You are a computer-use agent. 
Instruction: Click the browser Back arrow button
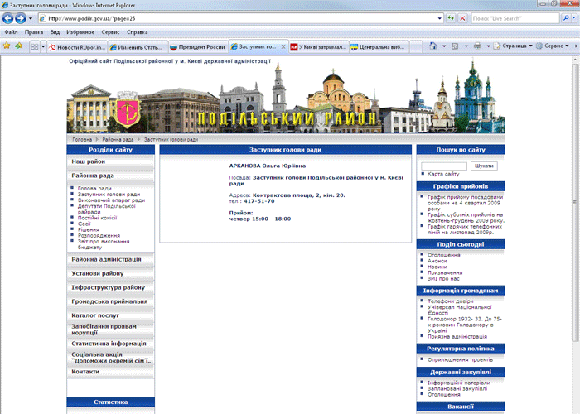pos(8,18)
